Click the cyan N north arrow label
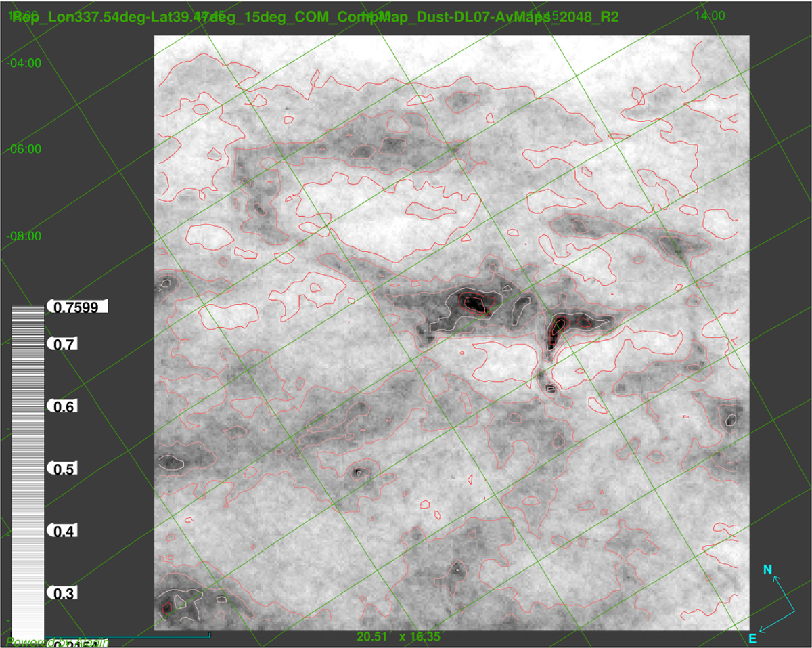 tap(767, 570)
